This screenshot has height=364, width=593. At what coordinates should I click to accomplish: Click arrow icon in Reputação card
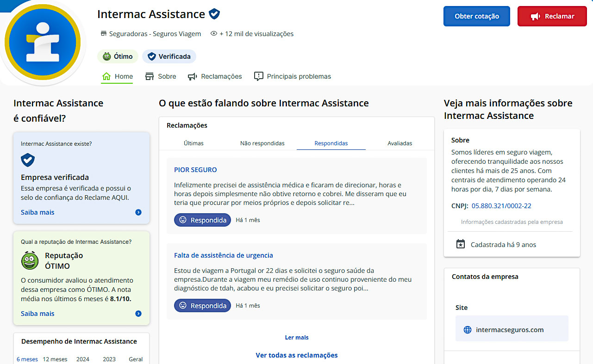[138, 314]
